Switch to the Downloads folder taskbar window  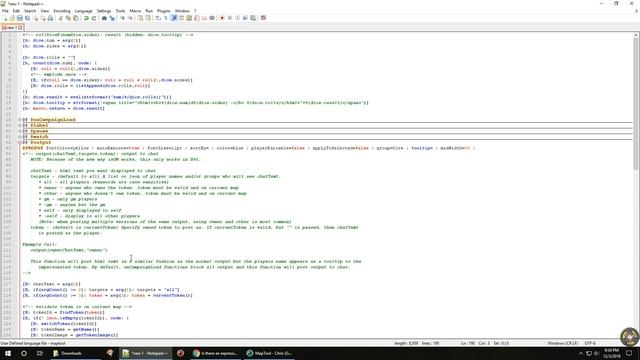coord(75,353)
